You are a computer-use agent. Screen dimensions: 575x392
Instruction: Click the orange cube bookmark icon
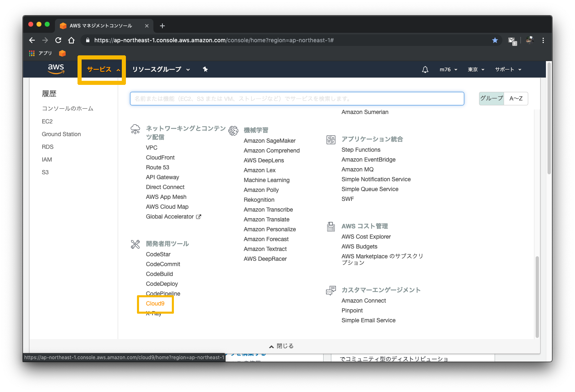coord(62,53)
